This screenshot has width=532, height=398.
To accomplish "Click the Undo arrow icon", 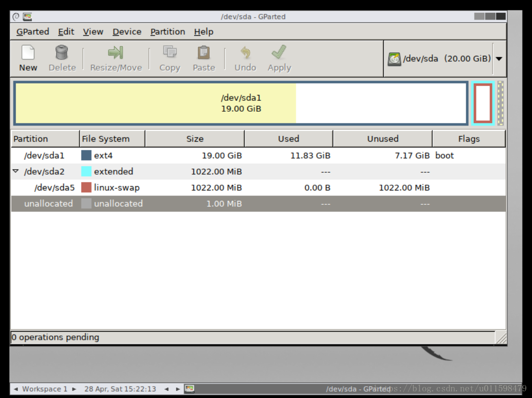I will click(246, 52).
